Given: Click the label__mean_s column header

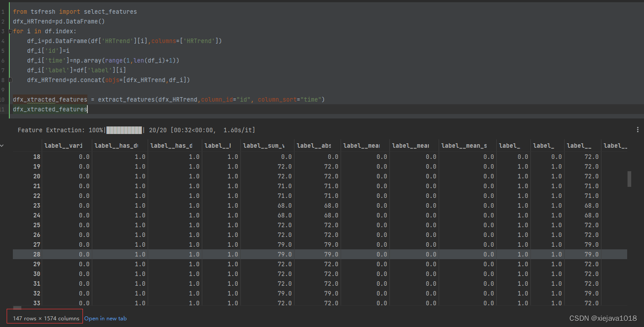Looking at the screenshot, I should (464, 145).
